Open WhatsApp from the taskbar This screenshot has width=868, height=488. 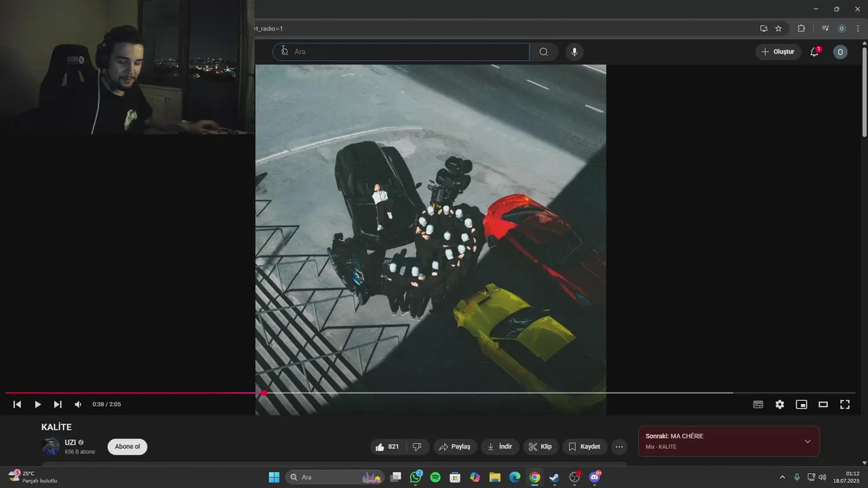(416, 477)
